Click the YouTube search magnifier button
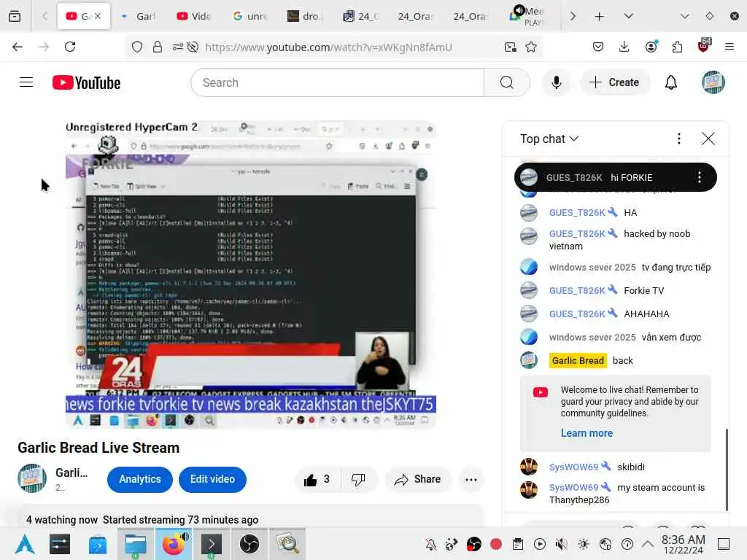747x560 pixels. [x=507, y=82]
